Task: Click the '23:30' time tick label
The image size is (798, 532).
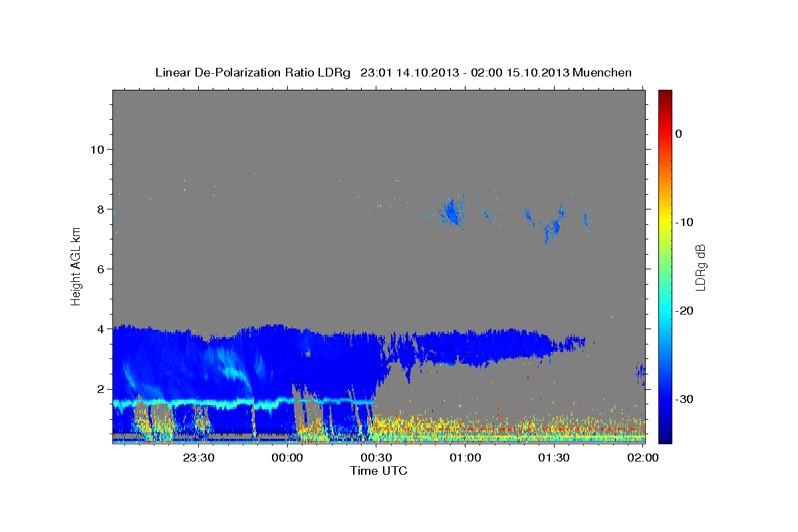Action: point(199,458)
